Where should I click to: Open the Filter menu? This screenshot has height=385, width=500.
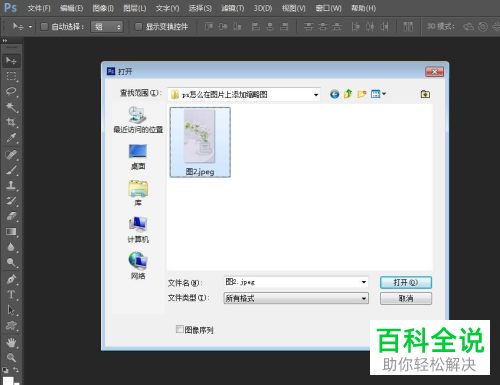coord(233,8)
